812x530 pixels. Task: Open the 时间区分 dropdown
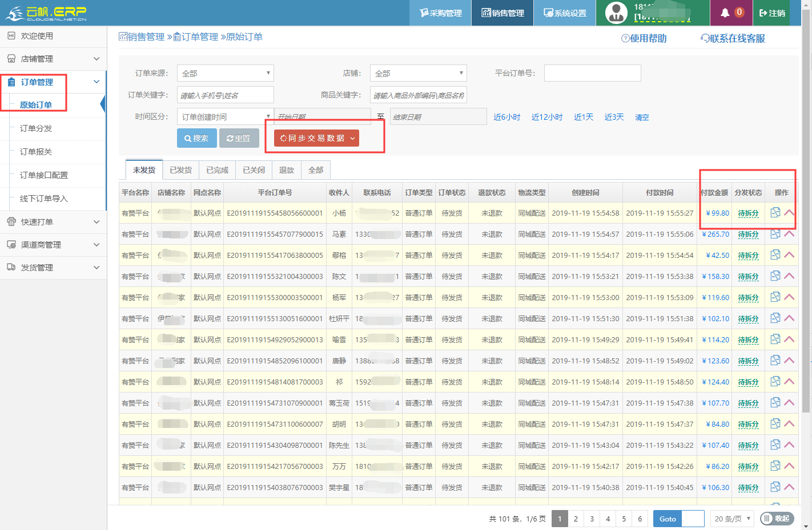coord(226,116)
